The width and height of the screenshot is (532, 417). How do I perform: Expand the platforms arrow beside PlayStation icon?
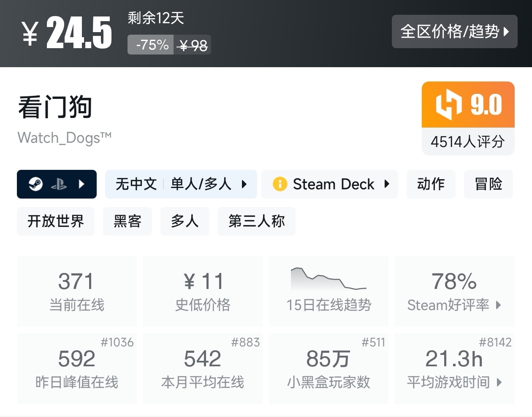(x=82, y=184)
